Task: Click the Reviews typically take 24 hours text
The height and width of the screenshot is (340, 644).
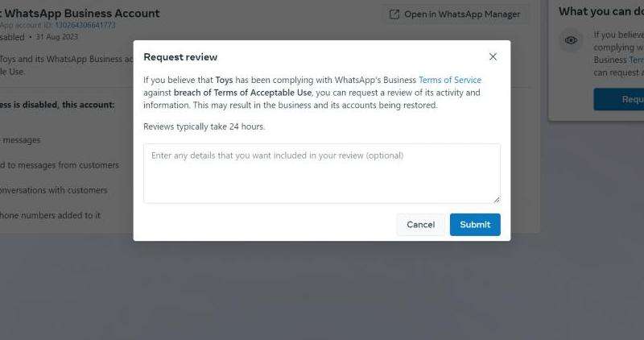Action: click(x=204, y=126)
